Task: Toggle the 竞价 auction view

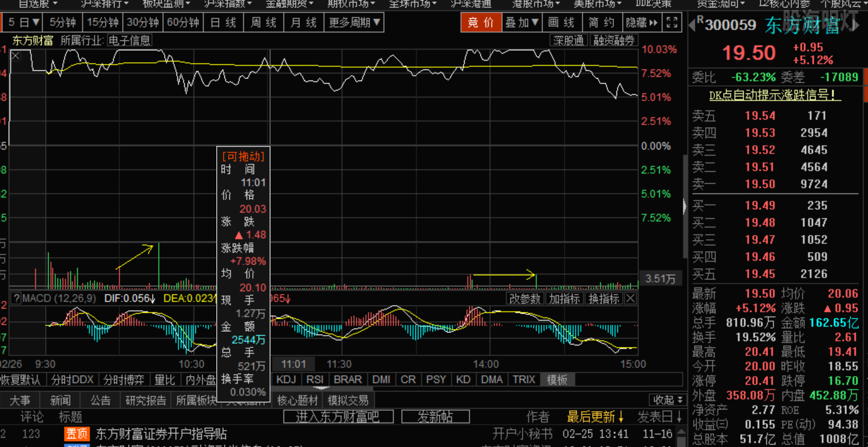Action: pos(480,23)
